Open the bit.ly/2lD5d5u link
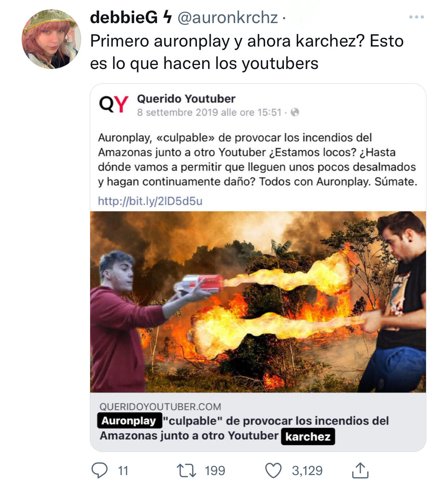This screenshot has width=448, height=492. (x=150, y=201)
